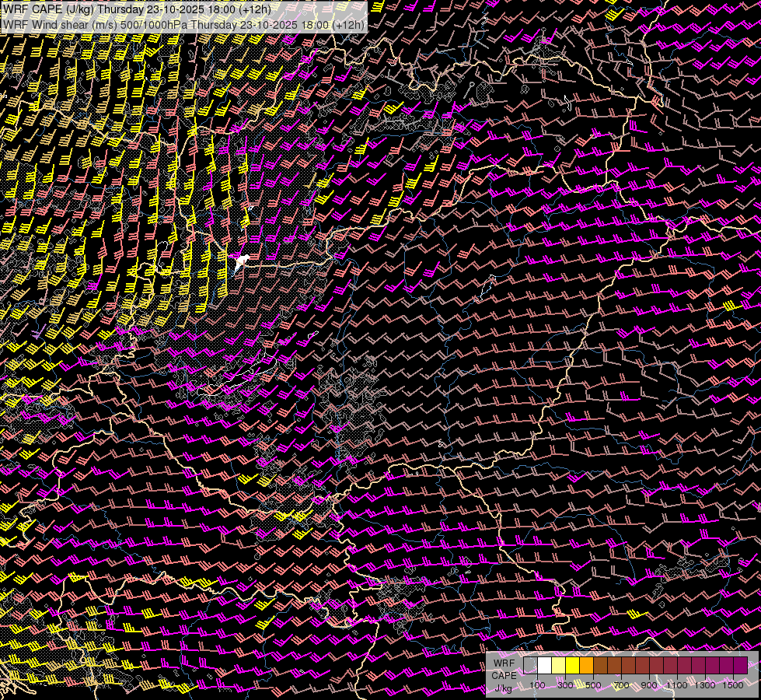The width and height of the screenshot is (761, 700).
Task: Click the bright yellow CAPE legend swatch
Action: [572, 666]
